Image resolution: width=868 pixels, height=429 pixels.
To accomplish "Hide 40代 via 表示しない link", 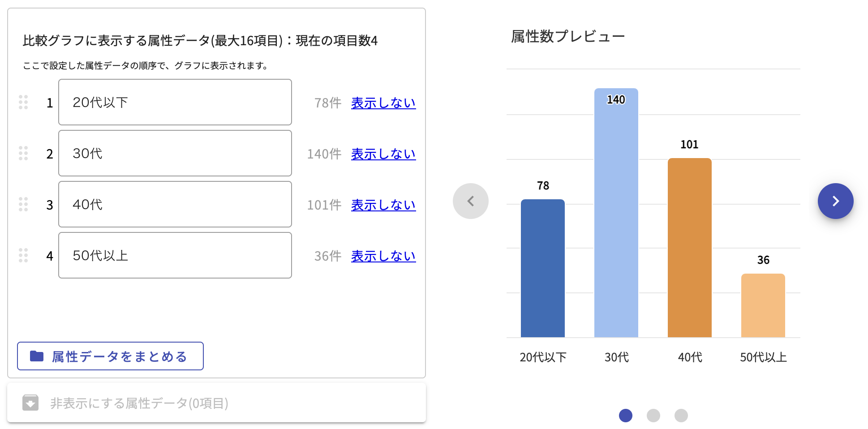I will pyautogui.click(x=383, y=205).
